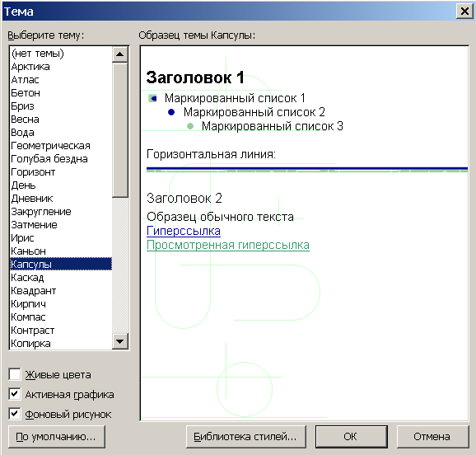The image size is (476, 455).
Task: Click the Заголовок 2 sample heading
Action: pos(184,199)
